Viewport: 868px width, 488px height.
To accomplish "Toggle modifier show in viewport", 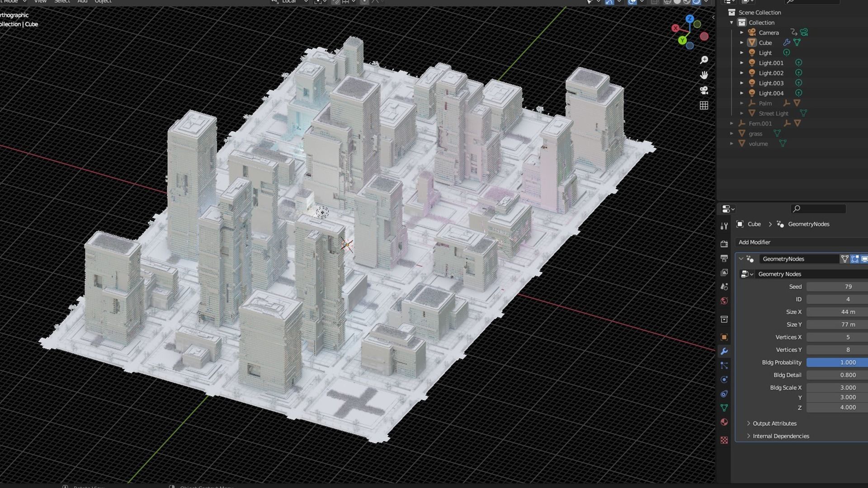I will pyautogui.click(x=864, y=259).
